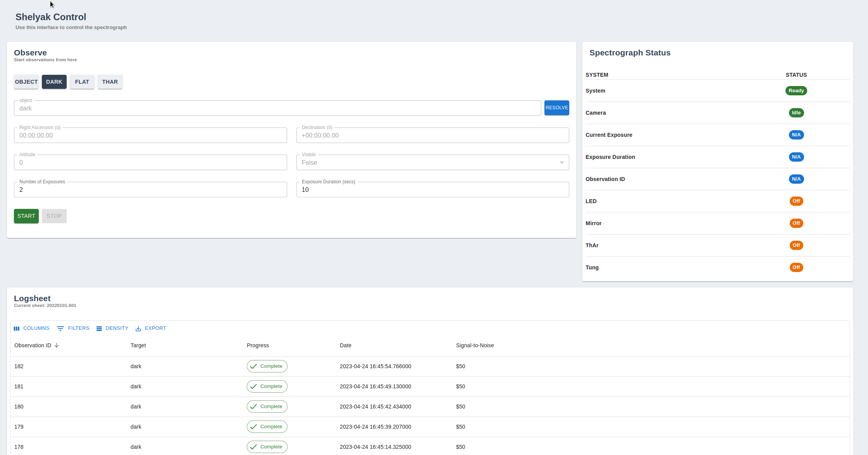
Task: Open the Filters icon in logsheet toolbar
Action: point(60,328)
